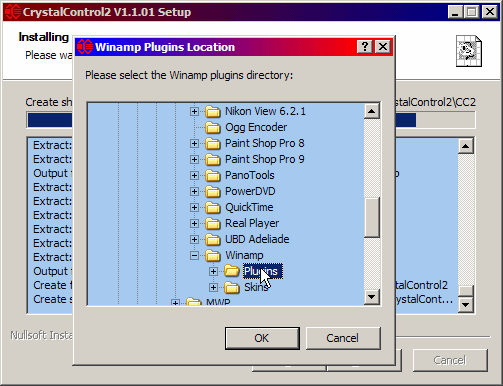Expand the Plugins subfolder node

pyautogui.click(x=213, y=272)
